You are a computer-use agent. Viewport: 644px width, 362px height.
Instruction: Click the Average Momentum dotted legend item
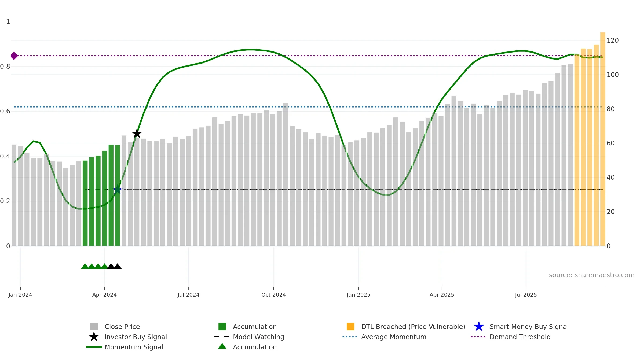tap(384, 337)
